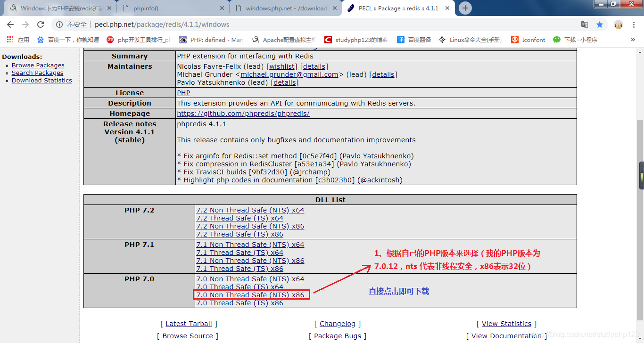Download 7.2 Thread Safe x64 DLL
This screenshot has width=644, height=343.
click(x=240, y=218)
